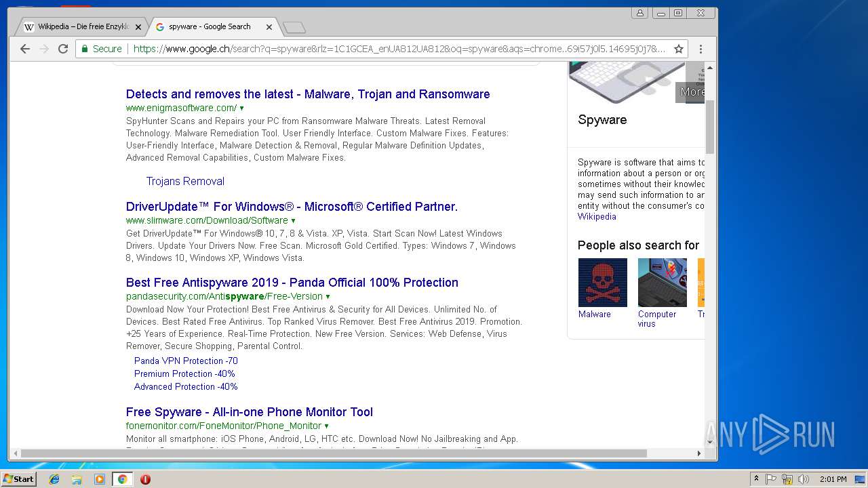Viewport: 868px width, 488px height.
Task: Click the Malware skull thumbnail
Action: click(603, 283)
